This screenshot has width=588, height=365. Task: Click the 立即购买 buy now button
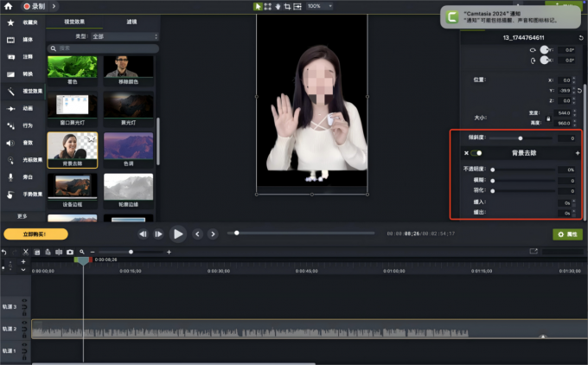pyautogui.click(x=35, y=234)
